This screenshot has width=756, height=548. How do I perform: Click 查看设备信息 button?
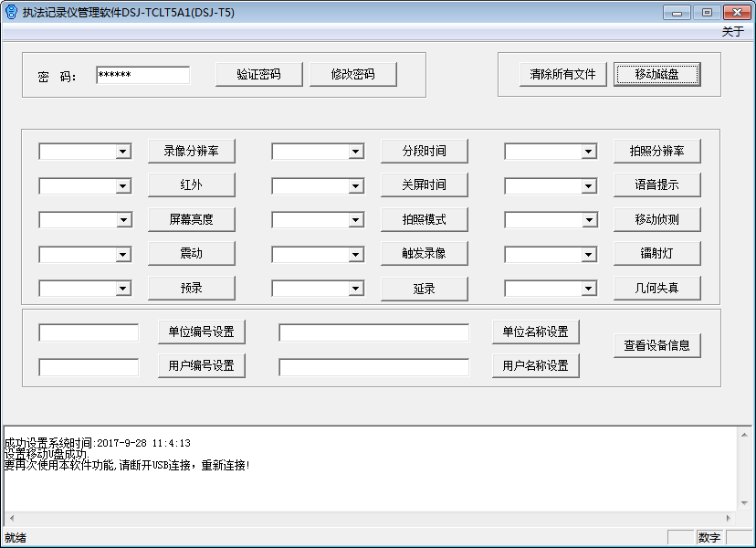click(x=656, y=346)
